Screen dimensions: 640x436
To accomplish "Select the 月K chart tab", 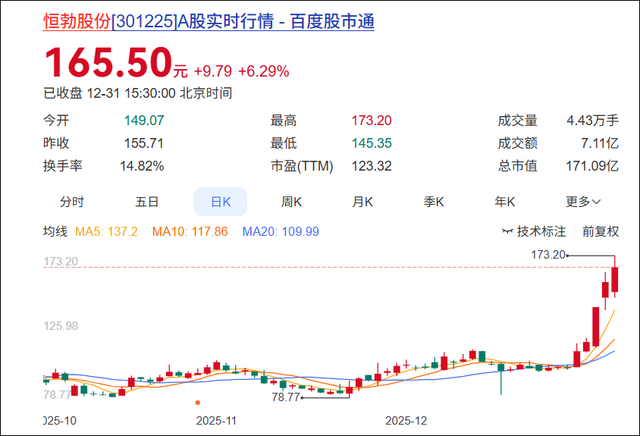I will 362,202.
